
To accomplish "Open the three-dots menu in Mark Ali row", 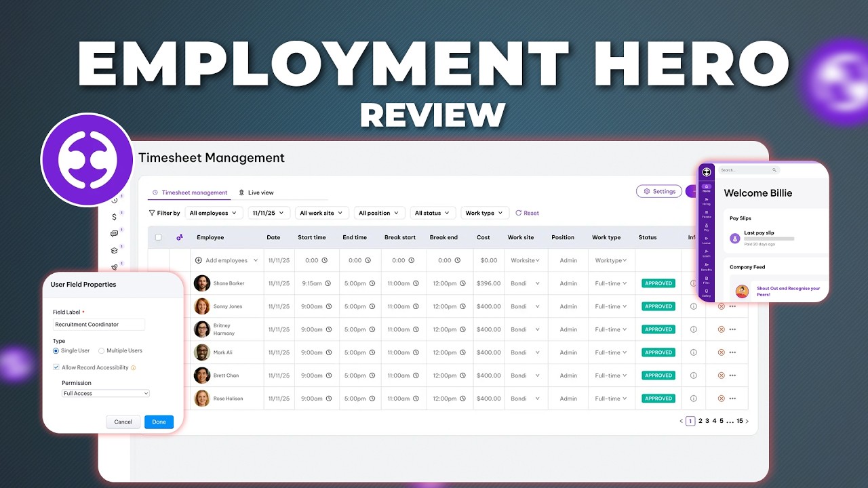I will point(732,352).
